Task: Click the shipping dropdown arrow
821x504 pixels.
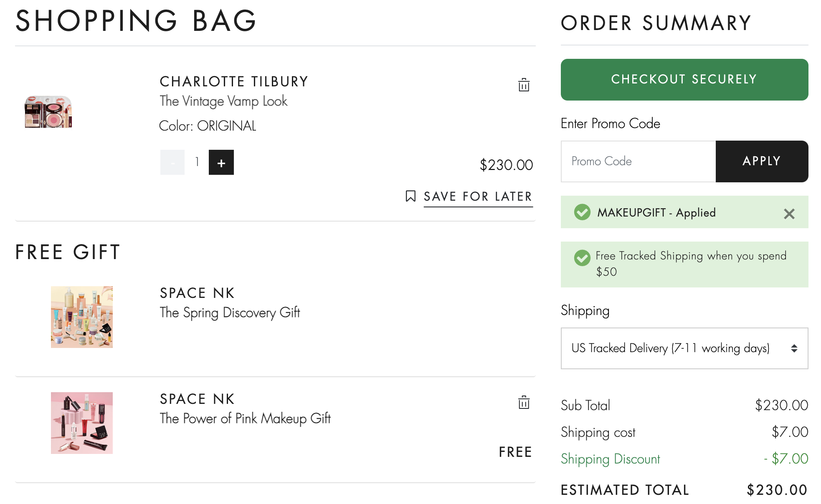Action: point(794,348)
